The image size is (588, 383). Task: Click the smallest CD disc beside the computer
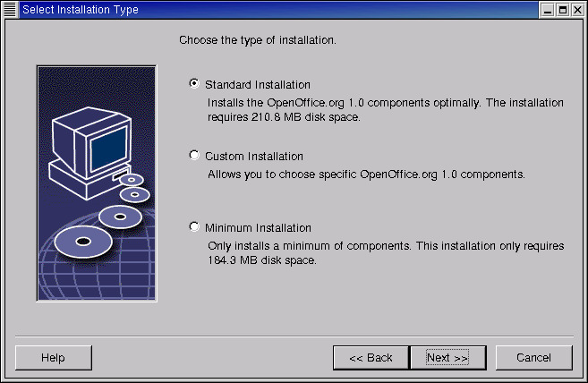[x=131, y=180]
